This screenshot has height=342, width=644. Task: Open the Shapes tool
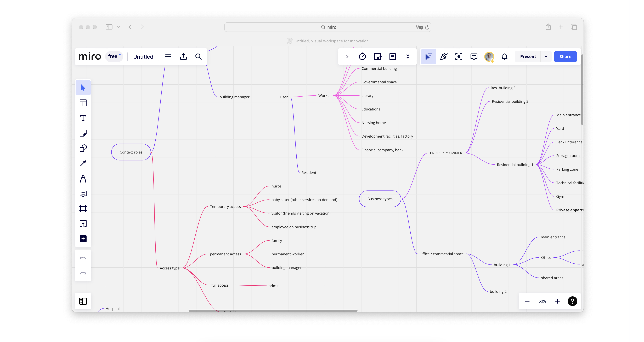(83, 148)
